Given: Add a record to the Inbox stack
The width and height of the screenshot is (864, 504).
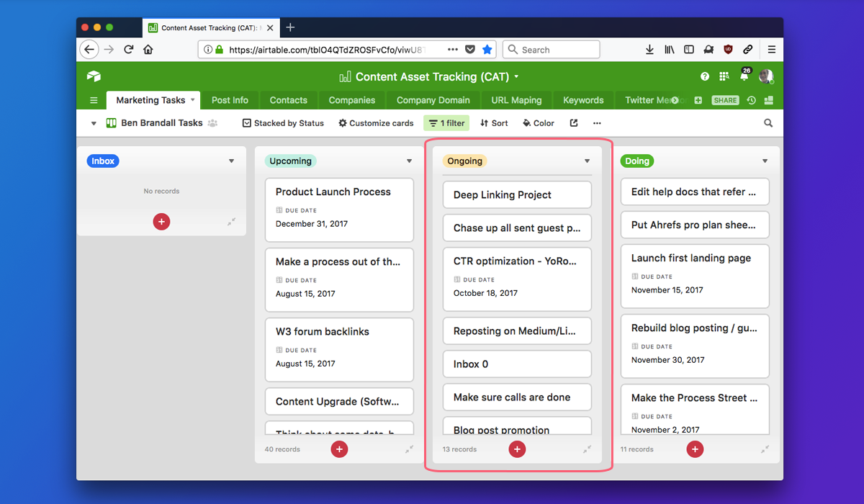Looking at the screenshot, I should pyautogui.click(x=161, y=222).
